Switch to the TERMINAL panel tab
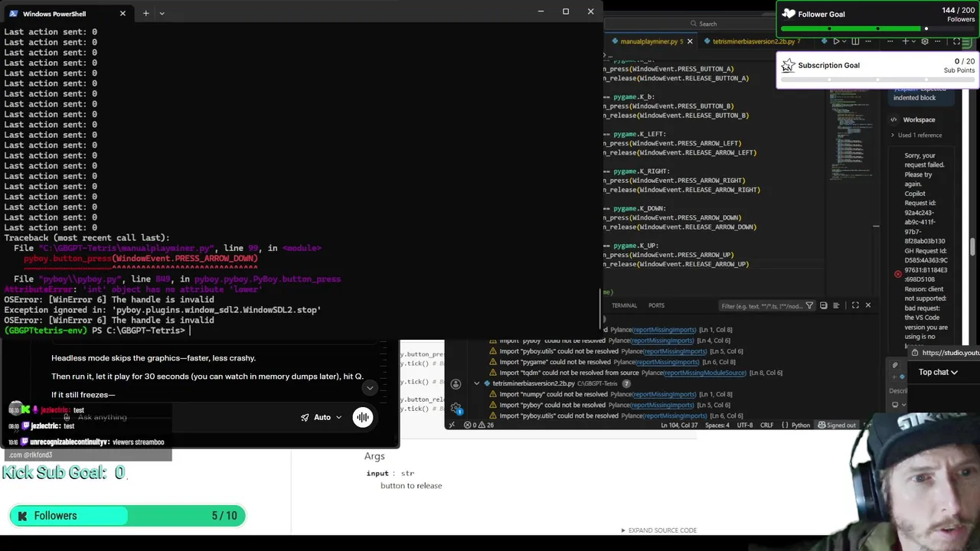The image size is (980, 551). pyautogui.click(x=624, y=305)
